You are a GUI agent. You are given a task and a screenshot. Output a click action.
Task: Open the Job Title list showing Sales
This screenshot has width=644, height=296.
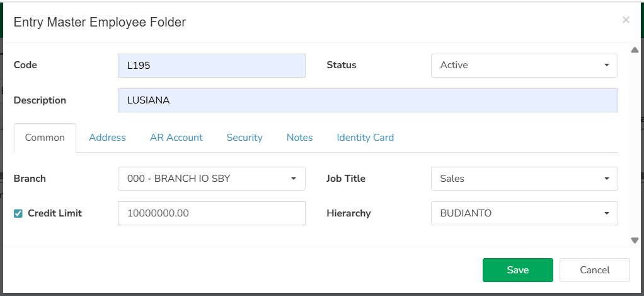[524, 179]
